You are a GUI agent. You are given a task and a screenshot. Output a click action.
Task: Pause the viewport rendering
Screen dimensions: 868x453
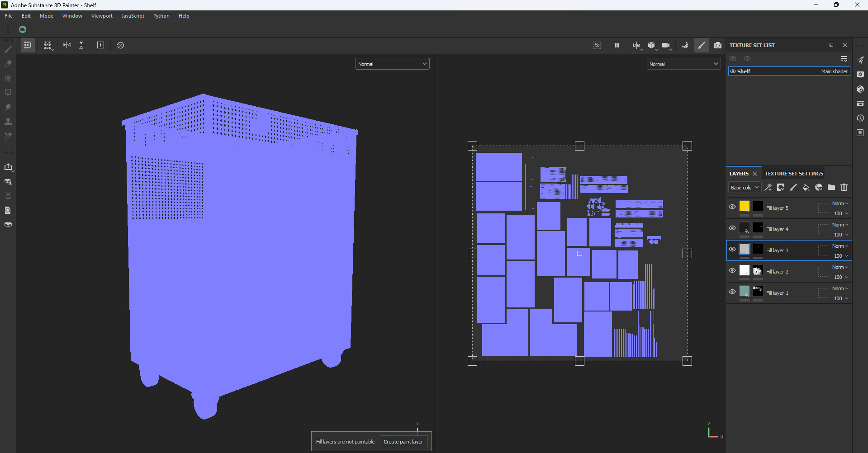point(617,45)
